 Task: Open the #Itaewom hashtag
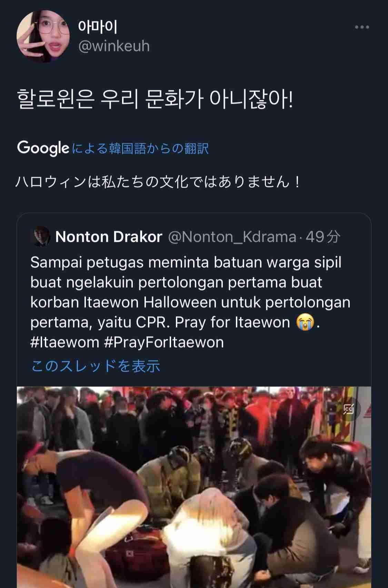[65, 342]
